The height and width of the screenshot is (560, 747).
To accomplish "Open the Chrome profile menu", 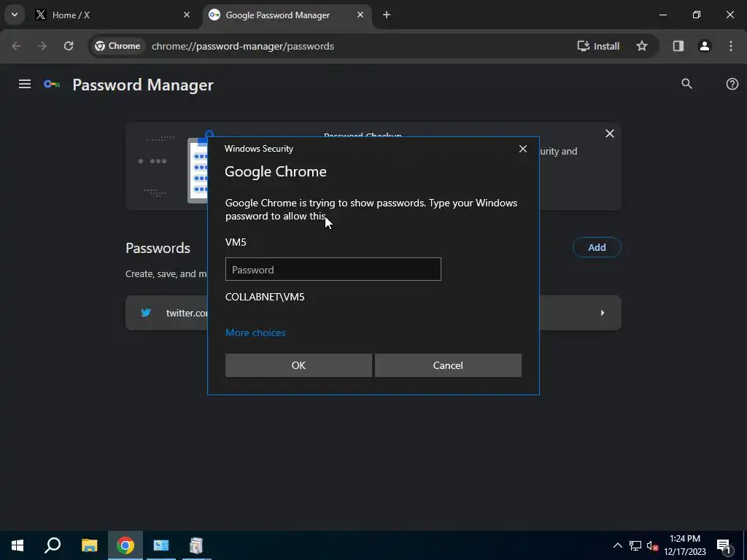I will tap(704, 46).
